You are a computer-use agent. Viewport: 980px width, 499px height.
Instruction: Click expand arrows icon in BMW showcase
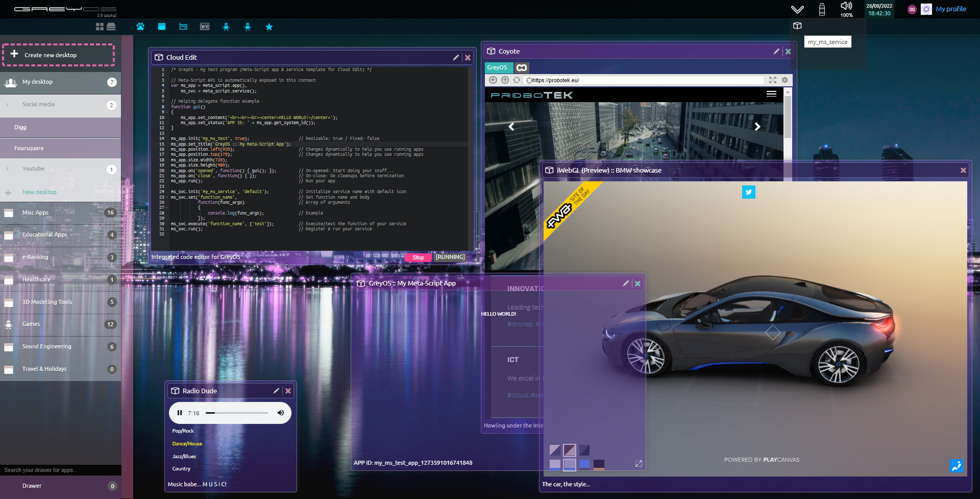639,463
